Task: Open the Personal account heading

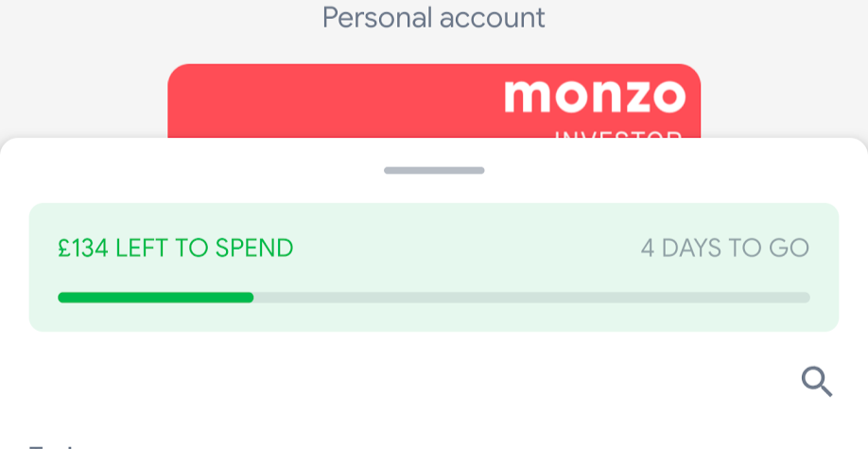Action: pos(434,17)
